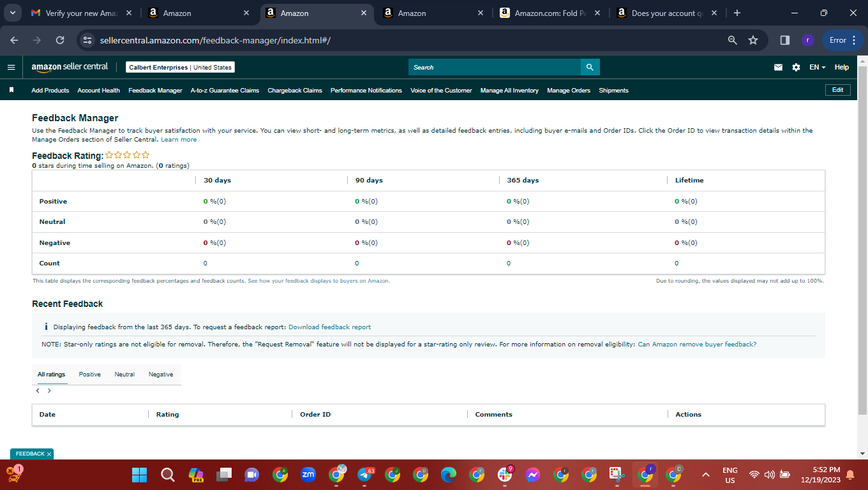Open Manage Orders
This screenshot has height=490, width=868.
(x=569, y=91)
